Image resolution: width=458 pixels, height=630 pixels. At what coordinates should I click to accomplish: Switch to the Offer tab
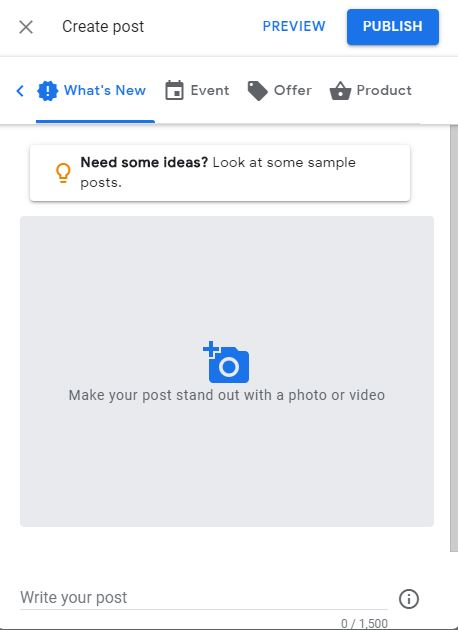coord(279,91)
